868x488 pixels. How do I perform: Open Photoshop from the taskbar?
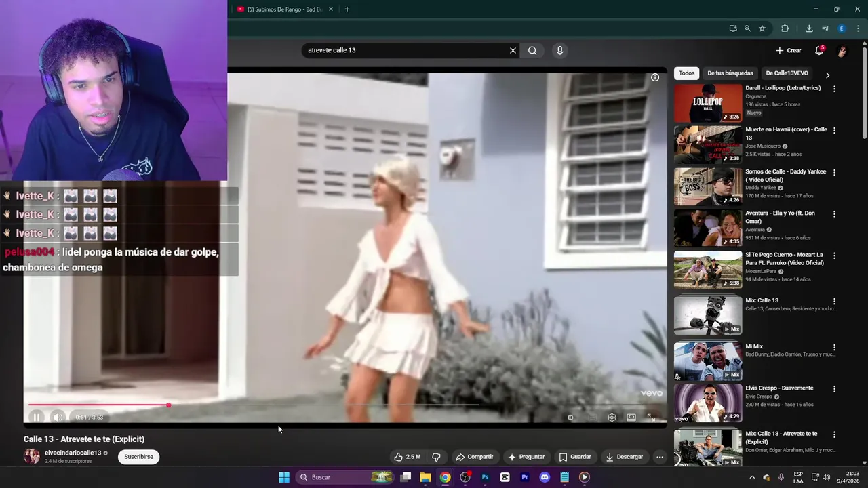tap(485, 477)
